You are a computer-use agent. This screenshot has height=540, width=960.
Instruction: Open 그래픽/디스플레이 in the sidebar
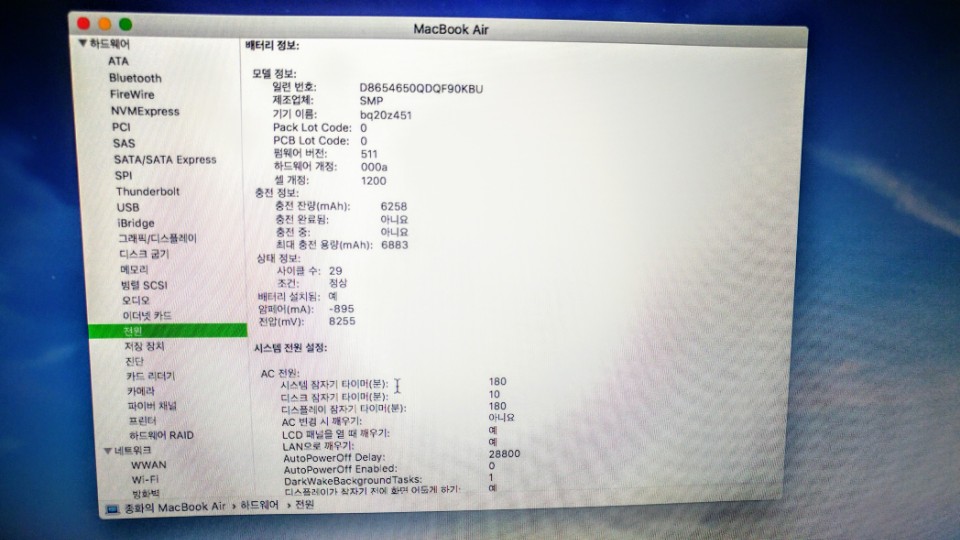(158, 239)
